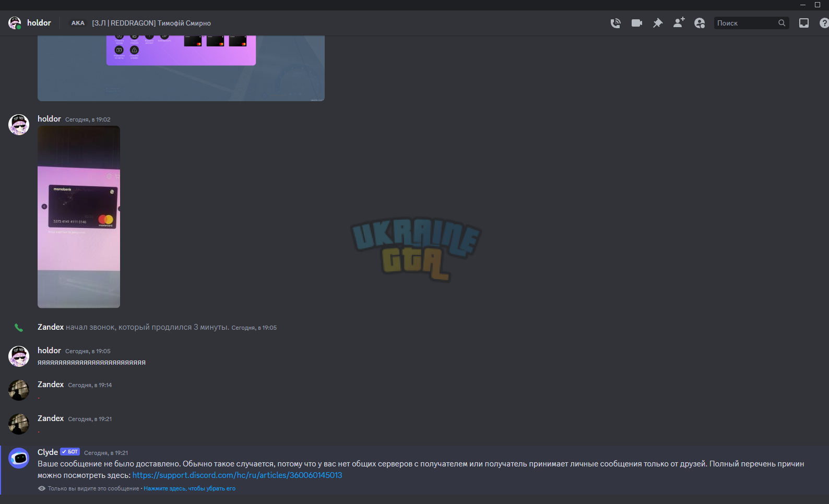Open the support.discord.com article link
Image resolution: width=829 pixels, height=504 pixels.
(237, 475)
